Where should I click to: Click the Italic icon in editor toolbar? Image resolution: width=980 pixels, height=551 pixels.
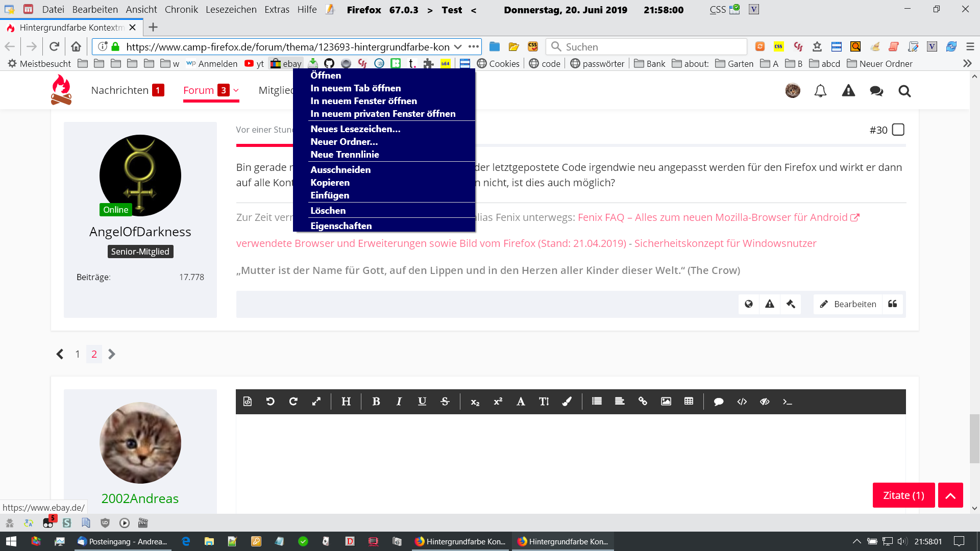coord(399,402)
